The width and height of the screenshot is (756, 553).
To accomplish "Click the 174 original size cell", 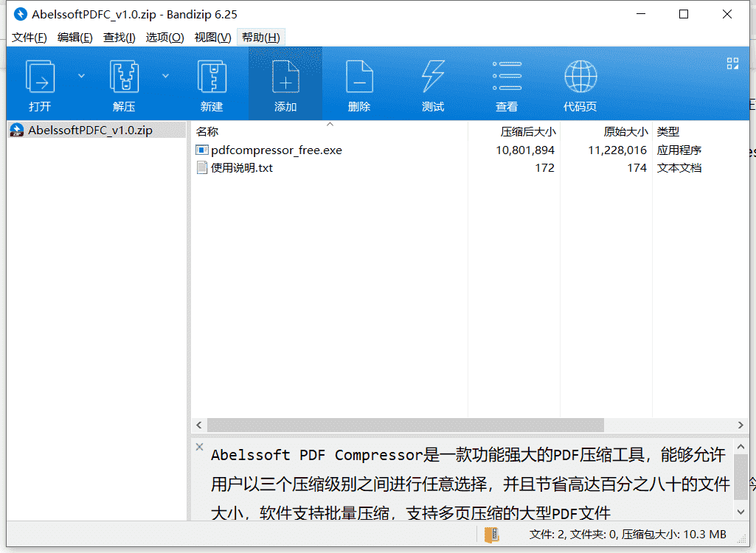I will coord(637,168).
